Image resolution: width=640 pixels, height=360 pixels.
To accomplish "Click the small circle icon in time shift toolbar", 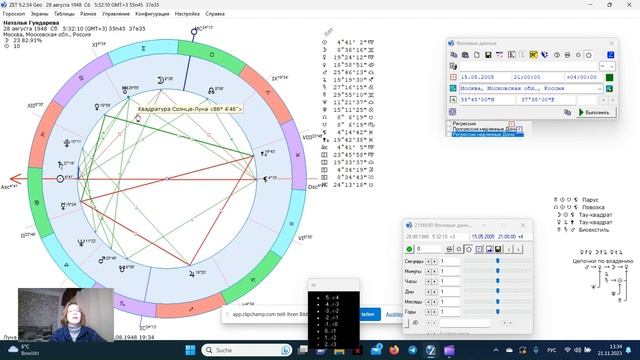I will click(x=459, y=249).
